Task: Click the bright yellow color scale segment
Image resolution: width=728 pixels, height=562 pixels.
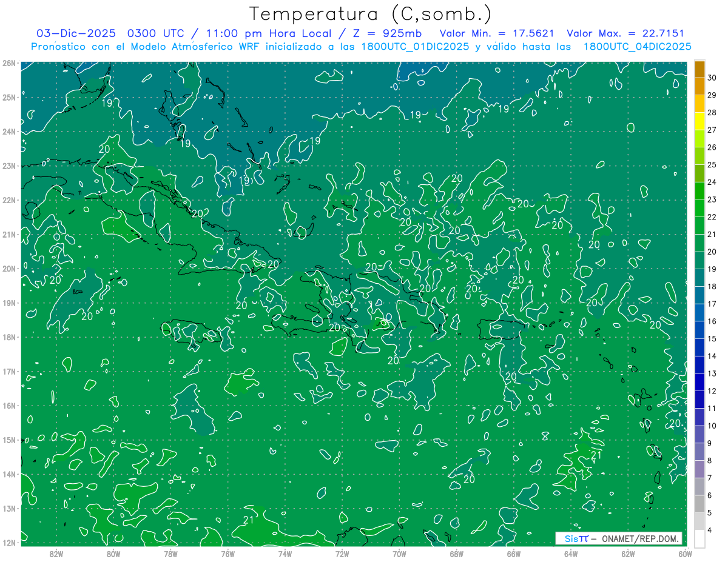Action: click(x=699, y=121)
